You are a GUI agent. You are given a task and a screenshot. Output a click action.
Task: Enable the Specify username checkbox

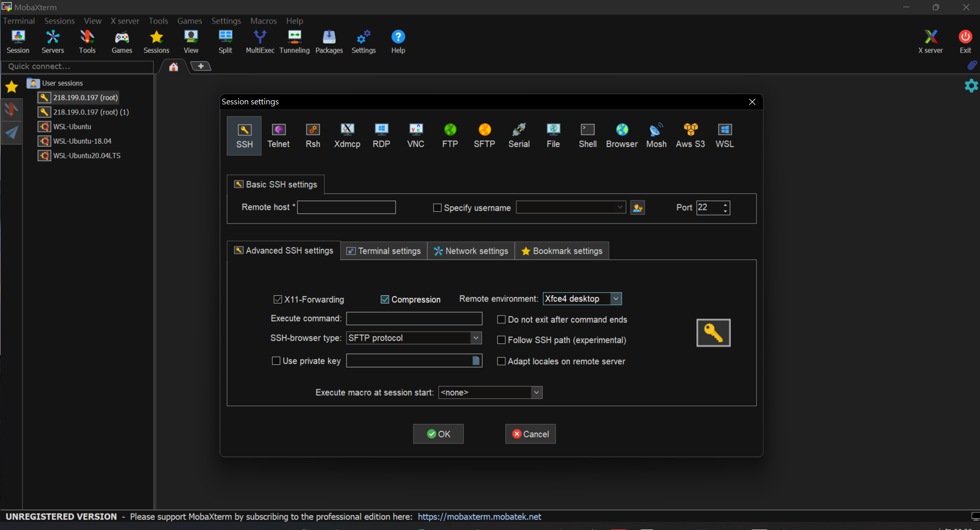click(x=437, y=208)
